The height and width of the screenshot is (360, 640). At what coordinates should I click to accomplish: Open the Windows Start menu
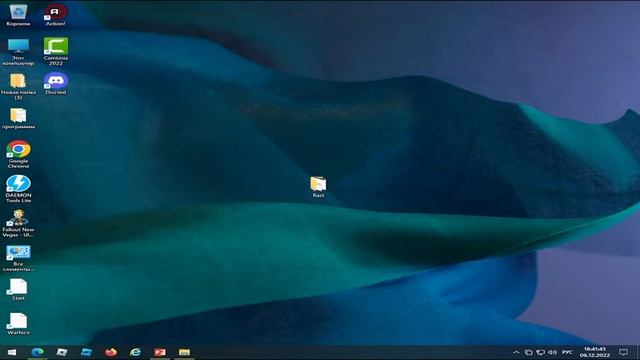click(12, 352)
